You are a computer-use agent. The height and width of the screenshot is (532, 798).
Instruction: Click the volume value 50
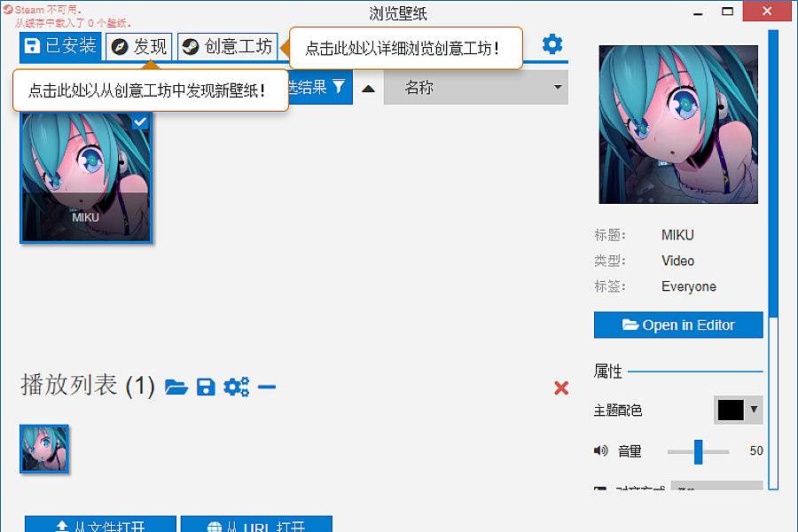coord(755,450)
